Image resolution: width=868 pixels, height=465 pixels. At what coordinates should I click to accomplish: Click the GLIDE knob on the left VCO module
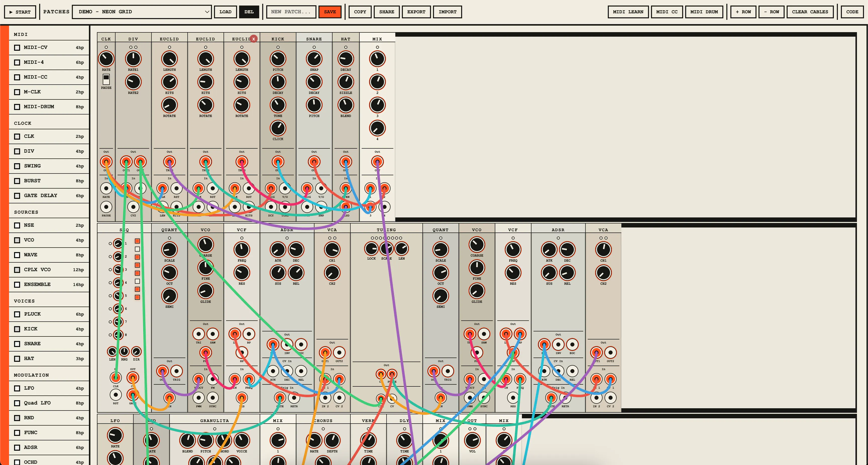(x=205, y=291)
